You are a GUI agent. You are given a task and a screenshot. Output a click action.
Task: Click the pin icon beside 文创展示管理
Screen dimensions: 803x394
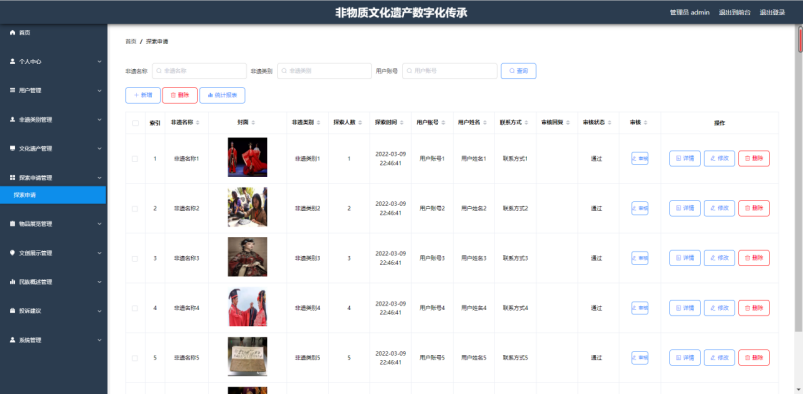click(13, 253)
